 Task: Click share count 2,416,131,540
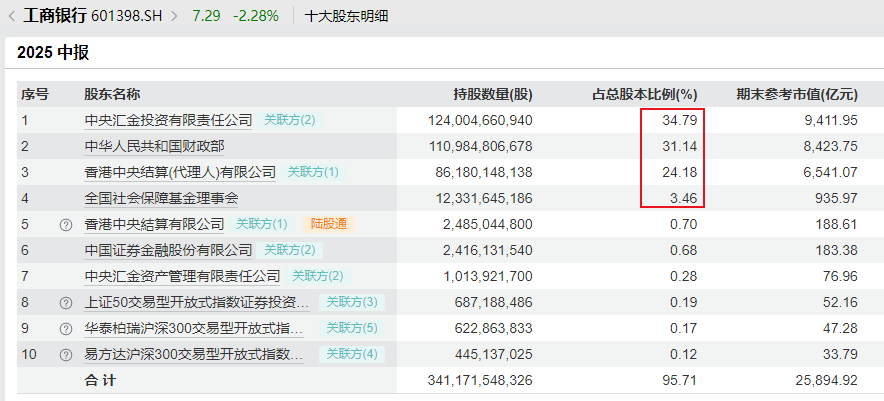click(x=488, y=250)
